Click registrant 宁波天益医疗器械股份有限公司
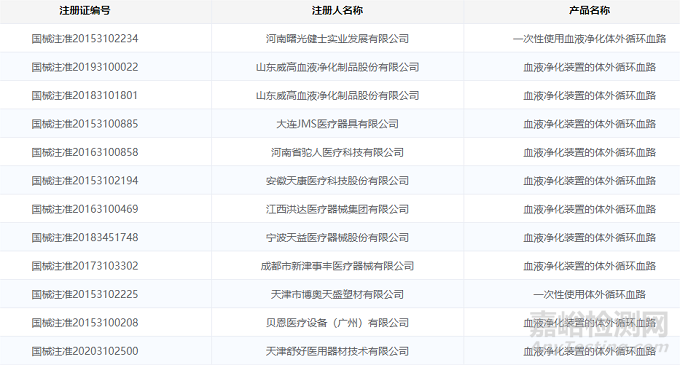Screen dimensions: 680x365 coord(337,238)
